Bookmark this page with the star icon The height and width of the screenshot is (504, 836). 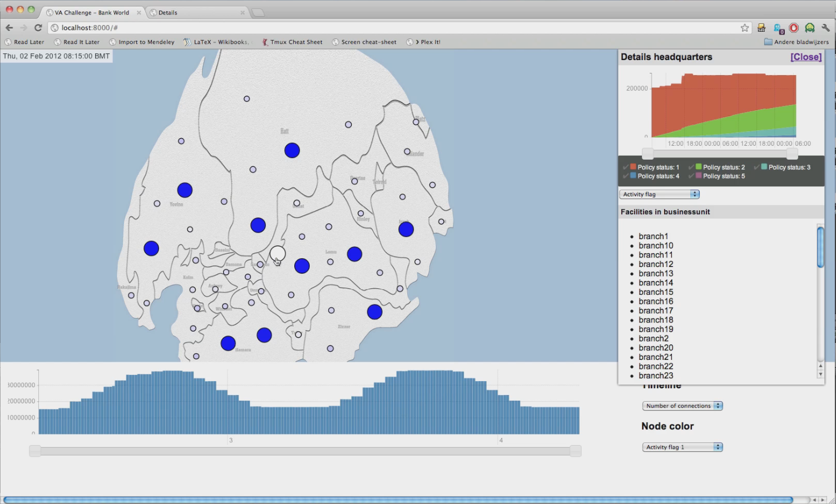745,28
